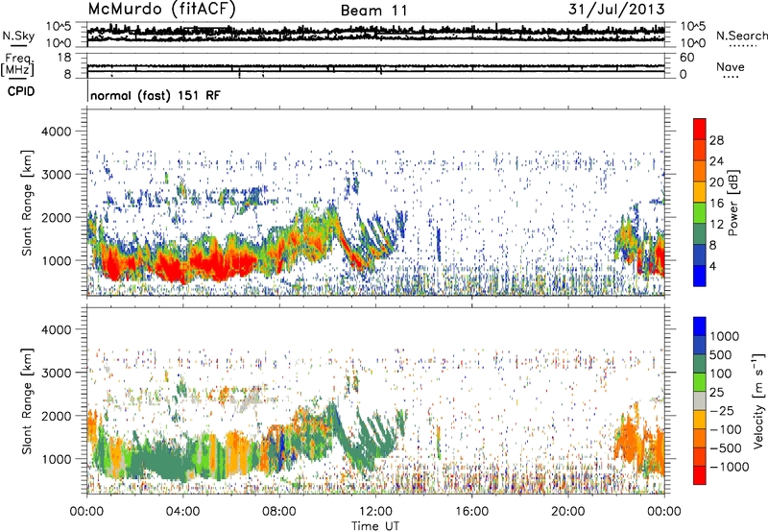Click the 'N.Sky' legend label
Viewport: 768px width, 532px height.
click(18, 36)
